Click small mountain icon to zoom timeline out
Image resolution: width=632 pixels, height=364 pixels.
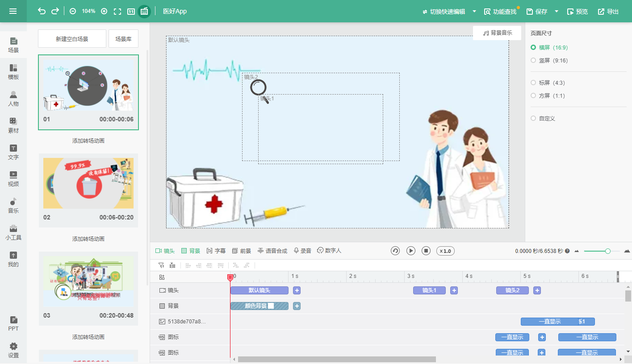pos(577,251)
